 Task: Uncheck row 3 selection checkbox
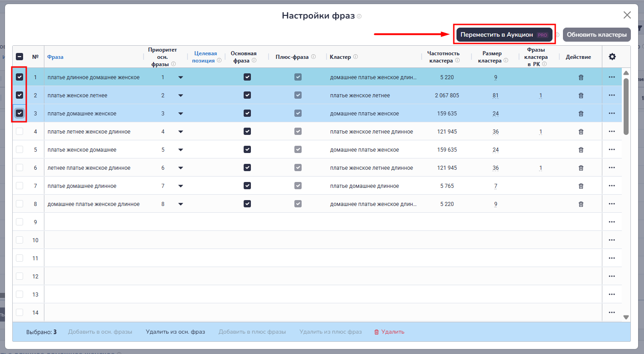pyautogui.click(x=19, y=113)
